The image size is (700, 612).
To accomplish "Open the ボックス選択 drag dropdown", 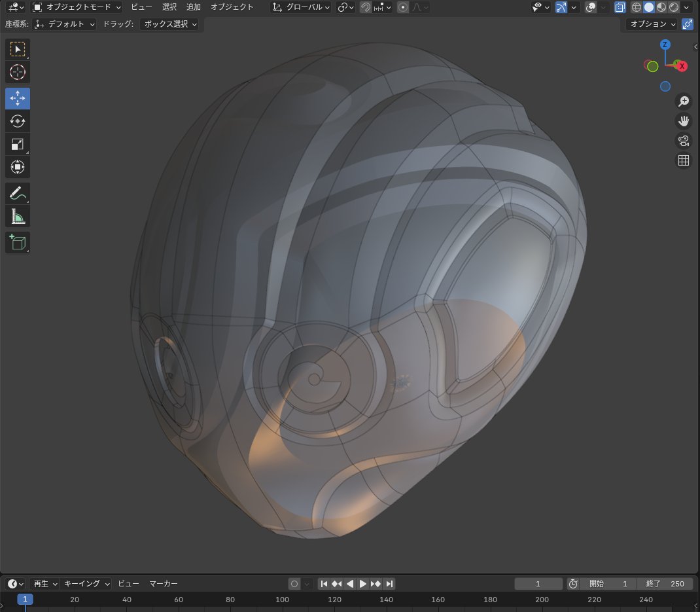I will coord(169,24).
